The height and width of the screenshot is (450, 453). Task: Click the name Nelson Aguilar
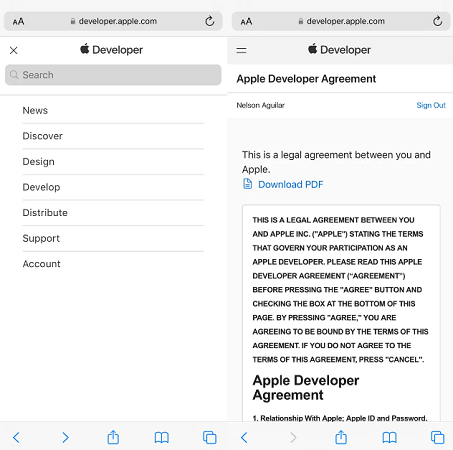261,105
